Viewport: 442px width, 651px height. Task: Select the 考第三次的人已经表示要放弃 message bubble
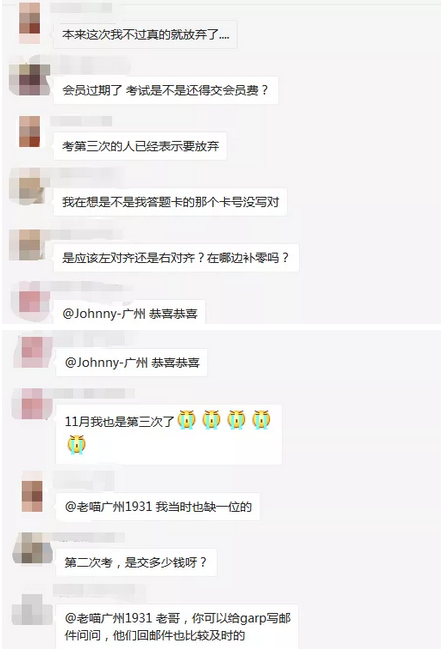click(140, 146)
